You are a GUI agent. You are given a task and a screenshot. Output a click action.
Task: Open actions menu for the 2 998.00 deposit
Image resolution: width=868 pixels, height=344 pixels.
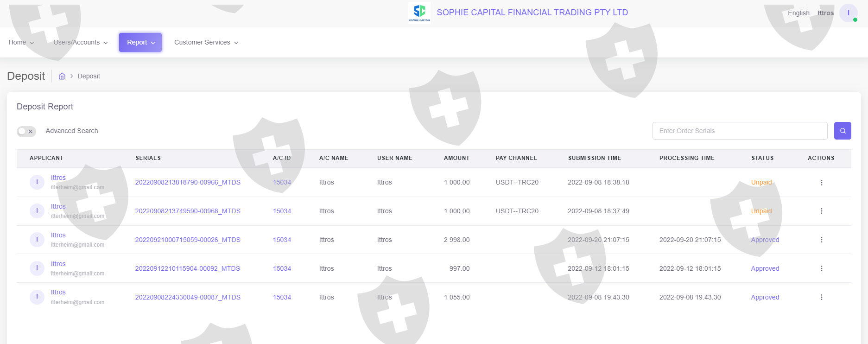822,240
